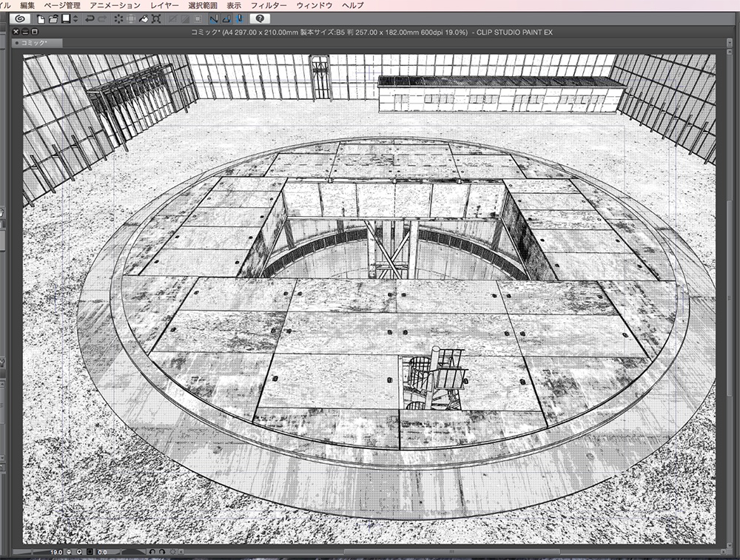Click the zoom out minus button

click(x=69, y=552)
